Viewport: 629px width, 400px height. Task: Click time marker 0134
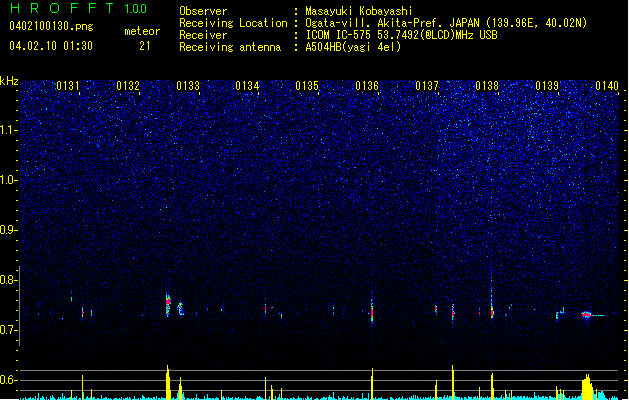[247, 86]
